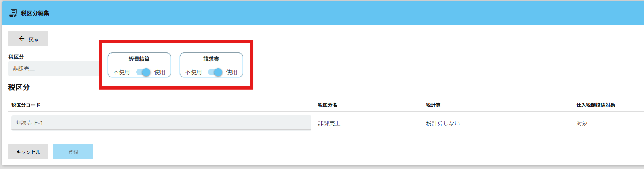Select 不使用 label under 経費精算
The width and height of the screenshot is (644, 169).
click(121, 72)
